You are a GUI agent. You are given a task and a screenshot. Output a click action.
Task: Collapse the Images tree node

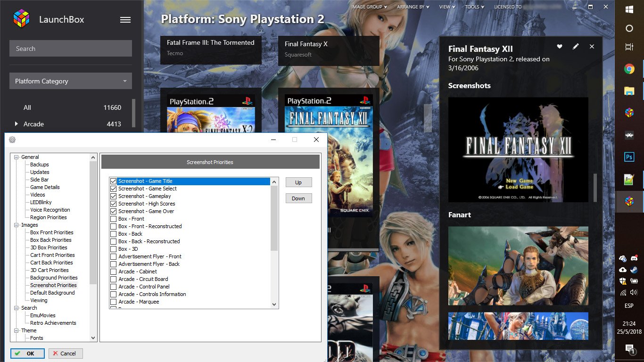[16, 225]
